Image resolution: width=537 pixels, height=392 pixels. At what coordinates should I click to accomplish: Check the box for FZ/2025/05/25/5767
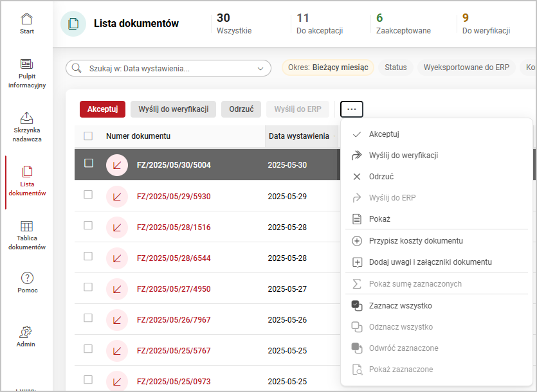88,348
